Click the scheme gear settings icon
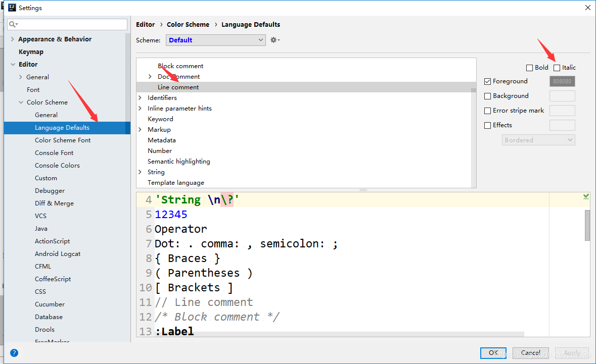 [x=274, y=40]
